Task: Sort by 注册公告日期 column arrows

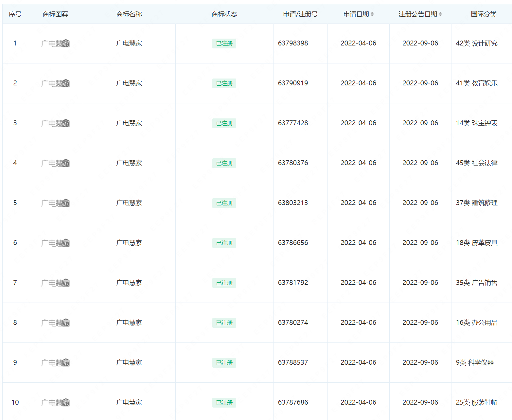Action: [x=440, y=14]
